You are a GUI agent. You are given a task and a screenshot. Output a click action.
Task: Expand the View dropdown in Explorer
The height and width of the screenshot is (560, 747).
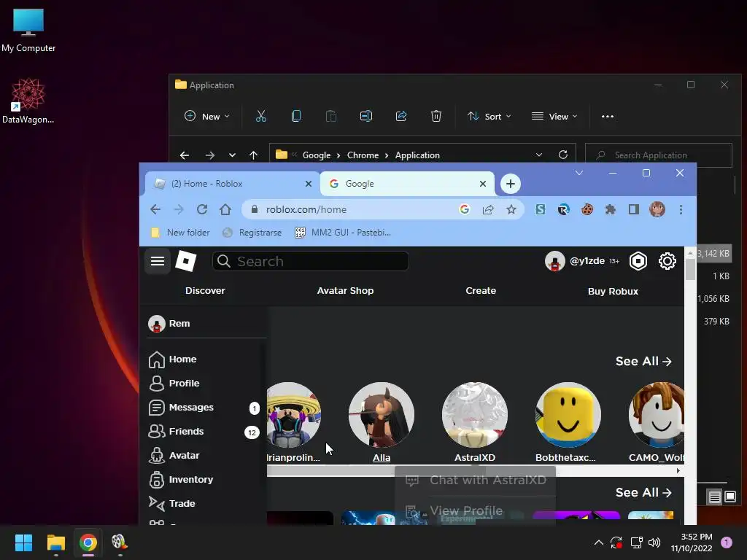coord(554,116)
